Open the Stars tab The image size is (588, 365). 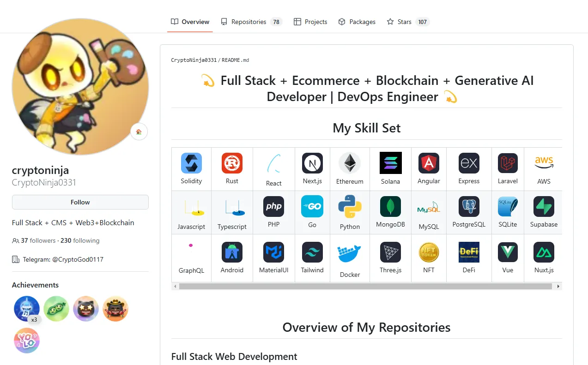(x=408, y=22)
